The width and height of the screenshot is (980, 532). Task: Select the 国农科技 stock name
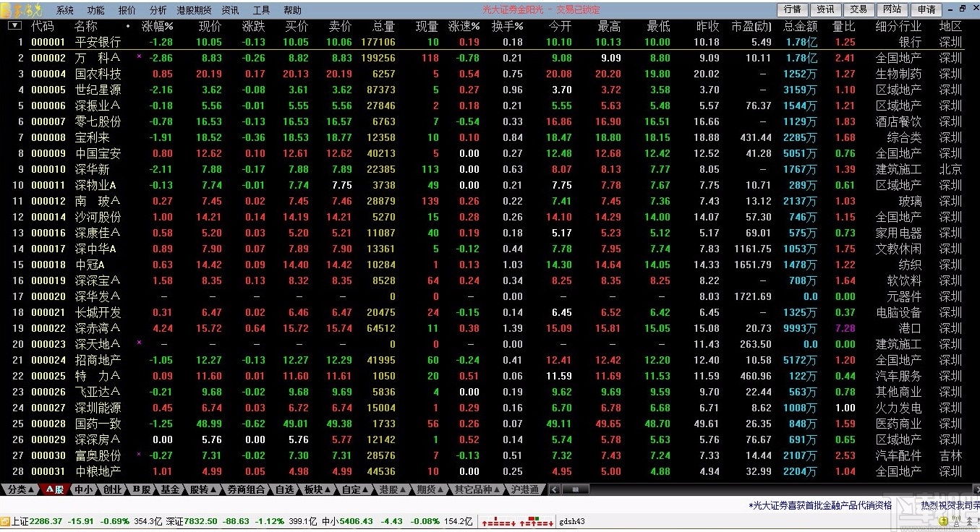click(x=98, y=74)
